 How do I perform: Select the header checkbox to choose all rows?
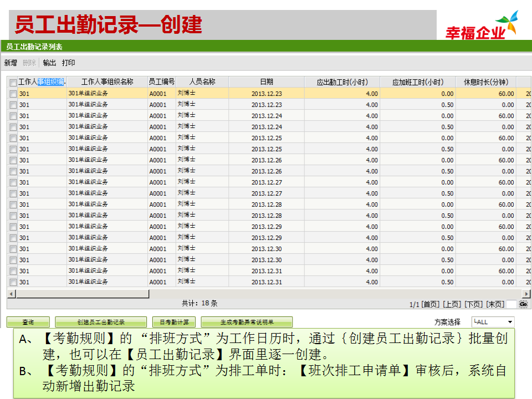tap(13, 81)
